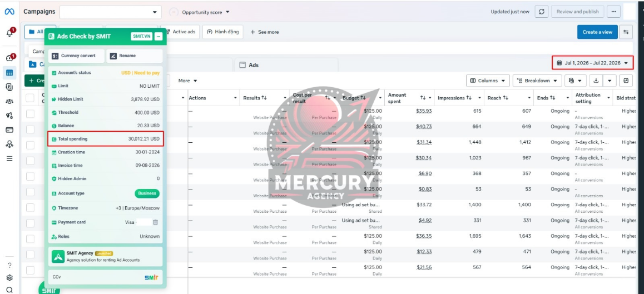Open the Account overview gauge icon with badge

tap(10, 58)
